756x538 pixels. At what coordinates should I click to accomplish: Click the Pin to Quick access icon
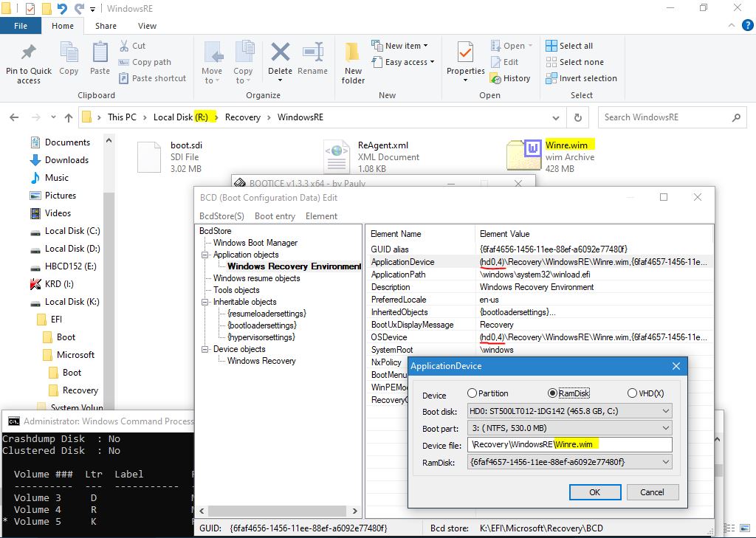pyautogui.click(x=29, y=54)
